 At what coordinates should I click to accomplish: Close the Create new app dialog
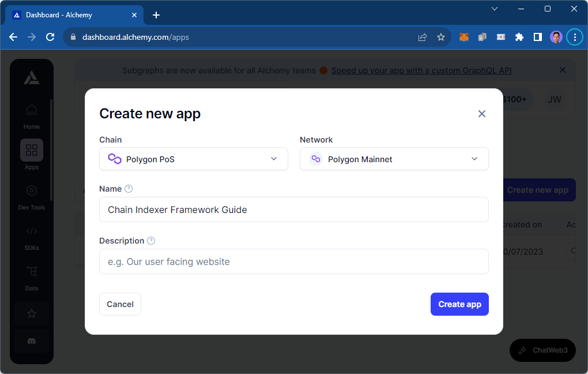pos(482,114)
